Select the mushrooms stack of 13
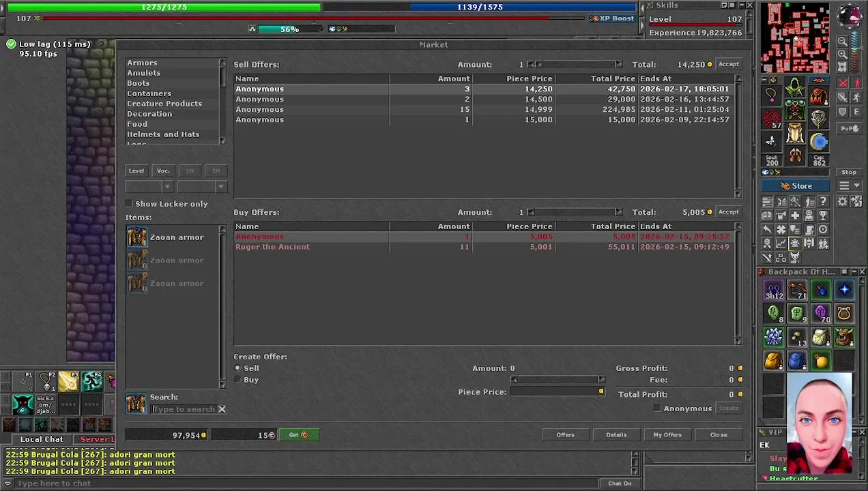Image resolution: width=868 pixels, height=491 pixels. coord(797,337)
